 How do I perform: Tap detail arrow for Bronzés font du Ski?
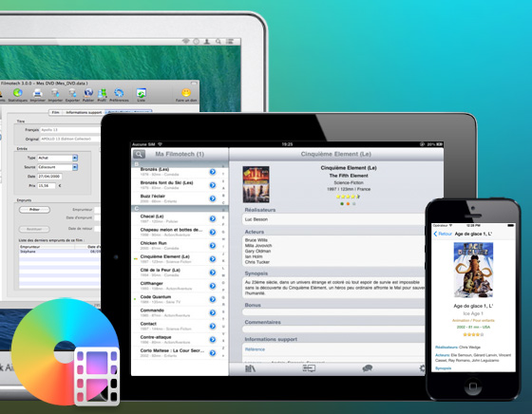pyautogui.click(x=213, y=185)
